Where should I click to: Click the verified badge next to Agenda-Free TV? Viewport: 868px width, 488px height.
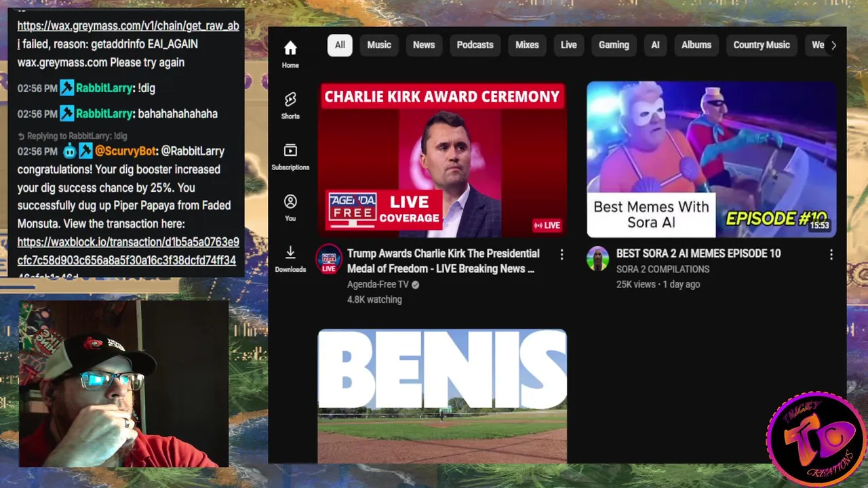415,285
